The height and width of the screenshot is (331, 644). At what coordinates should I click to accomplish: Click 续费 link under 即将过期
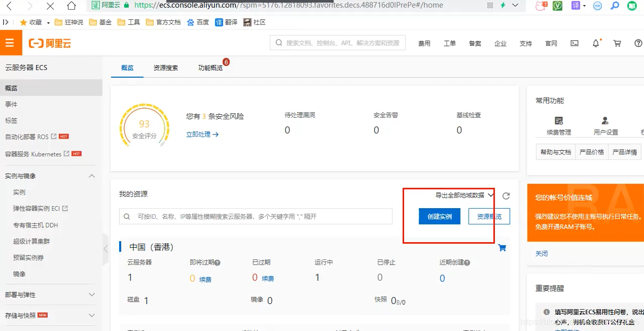click(205, 279)
